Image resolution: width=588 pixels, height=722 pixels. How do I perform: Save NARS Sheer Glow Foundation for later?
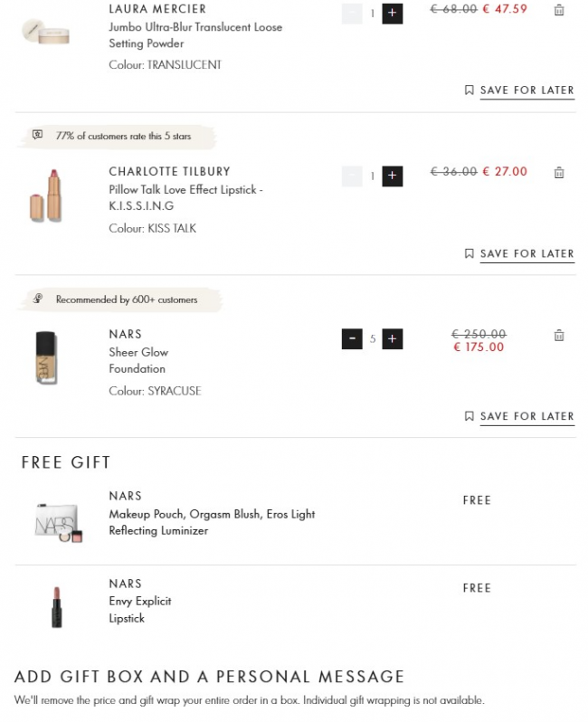pyautogui.click(x=519, y=416)
